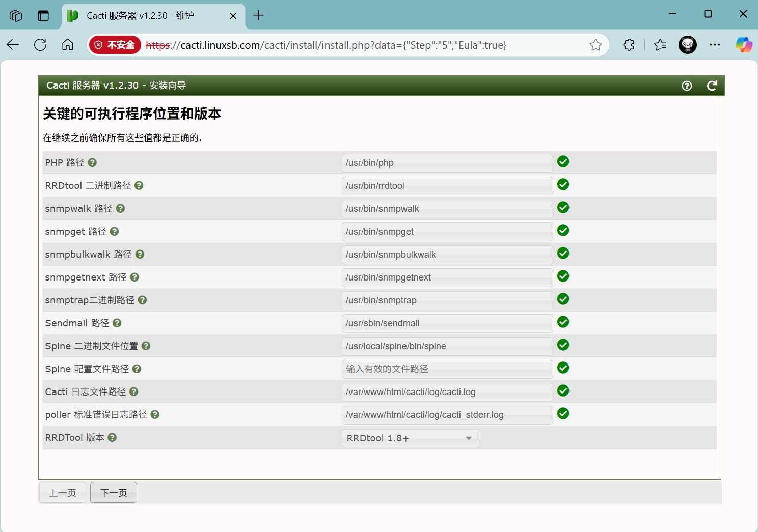Focus empty Spine 配置文件路径 input field
Screen dimensions: 758x532
click(x=447, y=369)
